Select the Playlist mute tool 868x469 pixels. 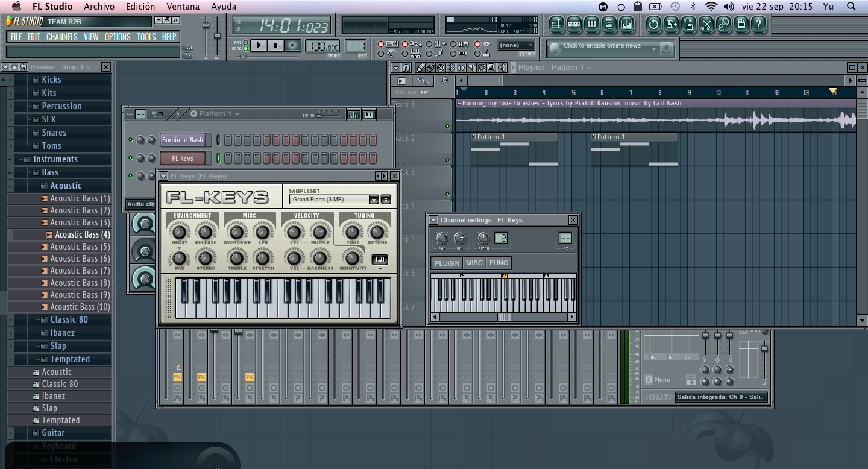click(451, 68)
